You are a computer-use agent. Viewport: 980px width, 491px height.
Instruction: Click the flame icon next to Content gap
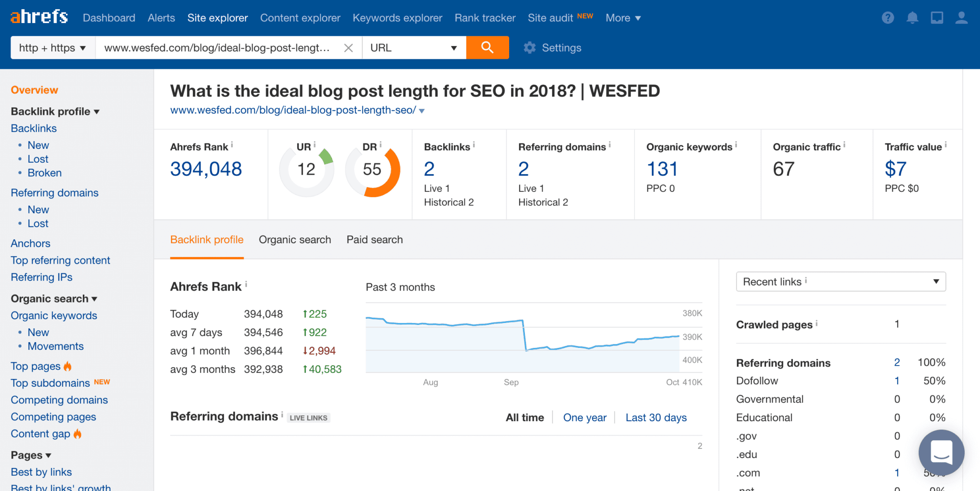pyautogui.click(x=77, y=434)
